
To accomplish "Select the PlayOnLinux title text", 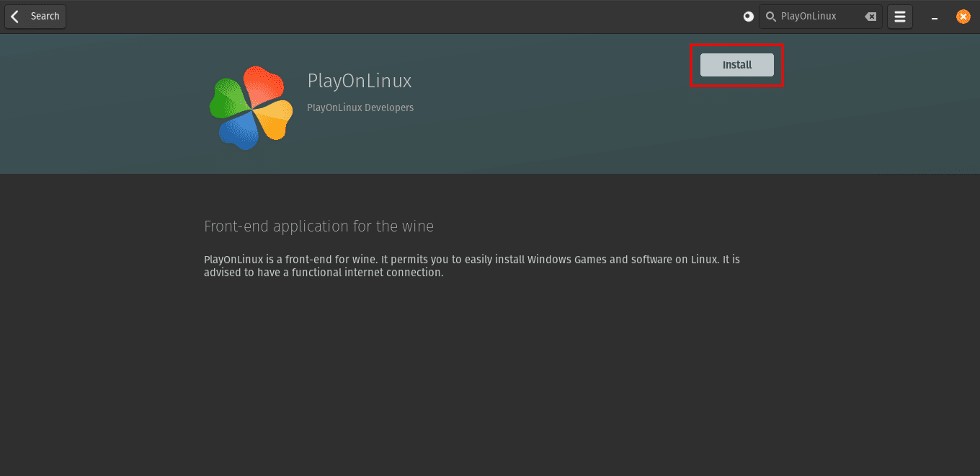I will [359, 81].
